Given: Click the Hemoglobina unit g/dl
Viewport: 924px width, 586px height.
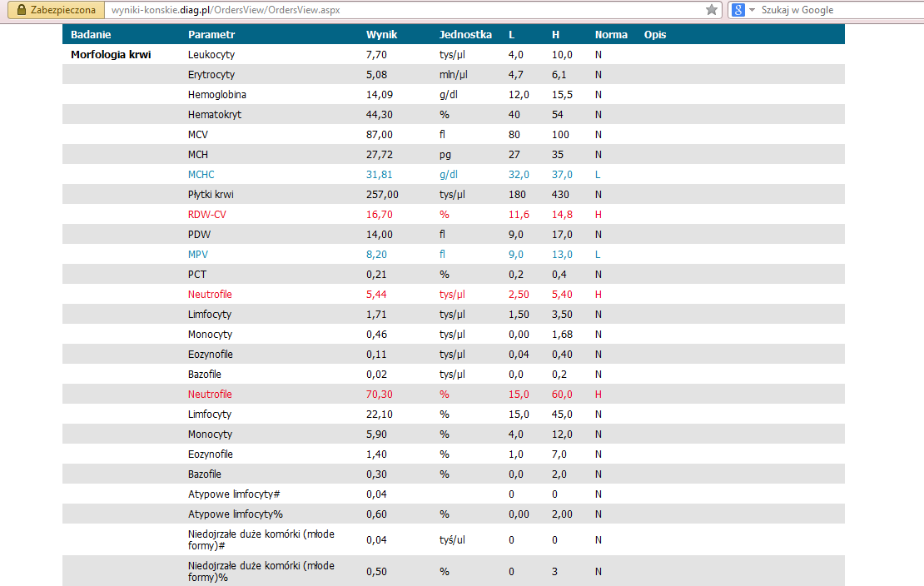Looking at the screenshot, I should pos(449,94).
